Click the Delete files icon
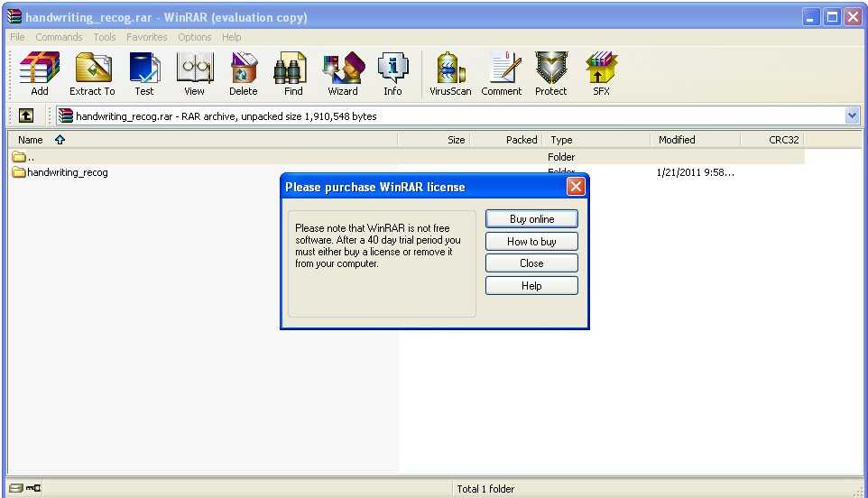The width and height of the screenshot is (868, 498). tap(243, 74)
